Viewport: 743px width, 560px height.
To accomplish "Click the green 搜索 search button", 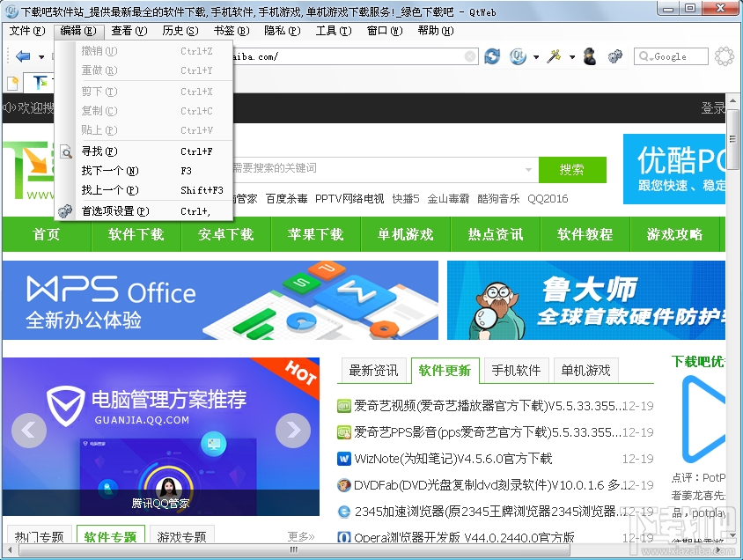I will (x=573, y=169).
